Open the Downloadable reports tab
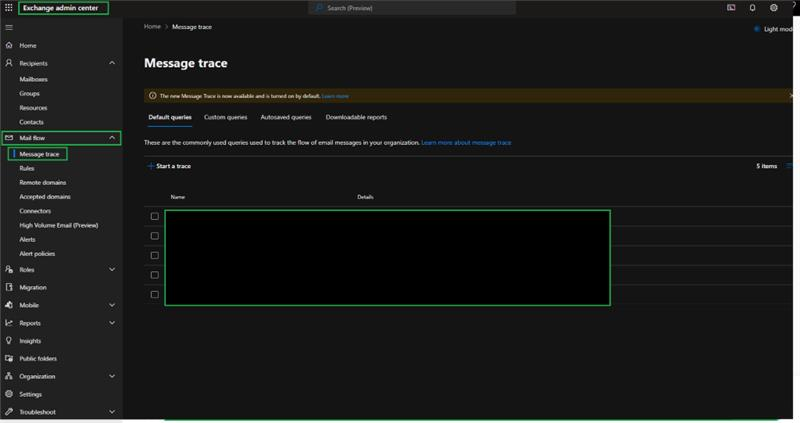The image size is (800, 423). click(x=356, y=117)
